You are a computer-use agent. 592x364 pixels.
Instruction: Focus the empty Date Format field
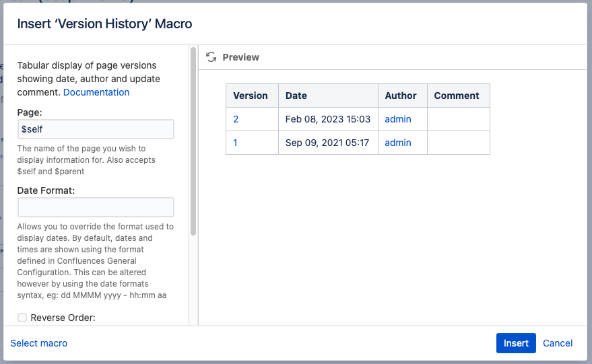(x=96, y=207)
